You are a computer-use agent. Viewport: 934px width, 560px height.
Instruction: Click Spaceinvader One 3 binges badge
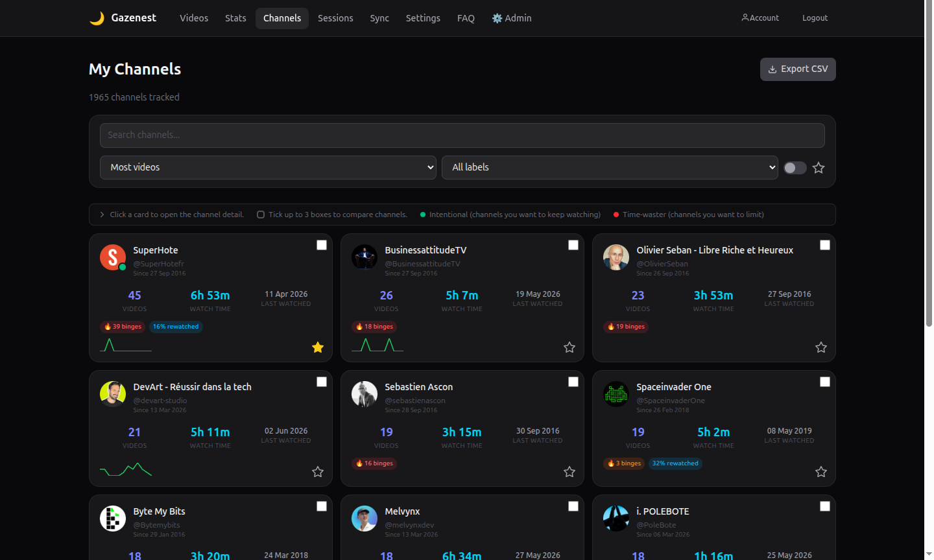pyautogui.click(x=624, y=463)
